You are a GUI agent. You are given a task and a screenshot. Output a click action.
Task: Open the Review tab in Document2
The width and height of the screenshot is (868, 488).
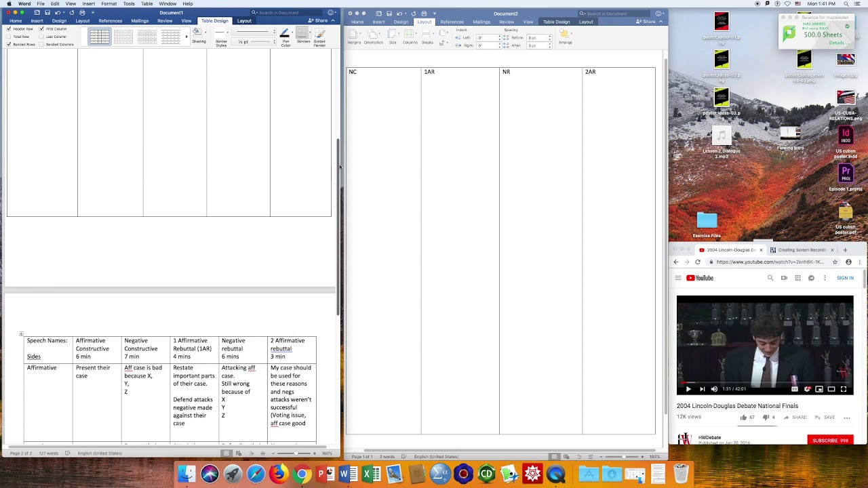coord(507,22)
